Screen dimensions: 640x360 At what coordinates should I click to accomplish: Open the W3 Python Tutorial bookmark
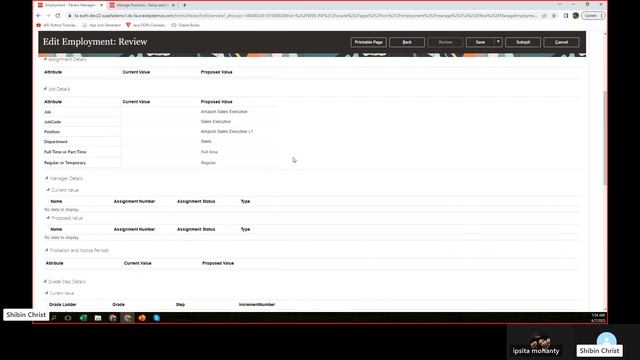[x=57, y=25]
